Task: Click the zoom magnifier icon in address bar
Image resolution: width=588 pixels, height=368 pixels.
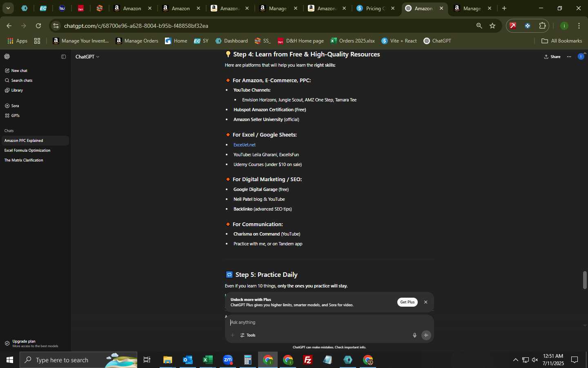Action: coord(479,26)
